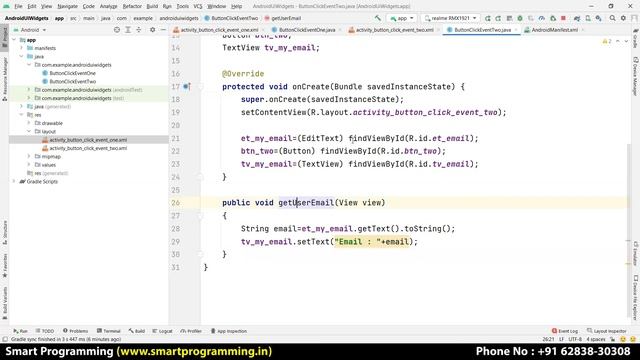Click the red Stop icon in toolbar
The height and width of the screenshot is (360, 640).
pyautogui.click(x=563, y=18)
